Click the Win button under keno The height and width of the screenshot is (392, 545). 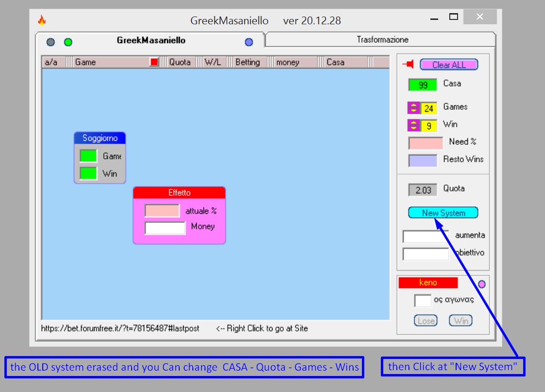tap(461, 321)
